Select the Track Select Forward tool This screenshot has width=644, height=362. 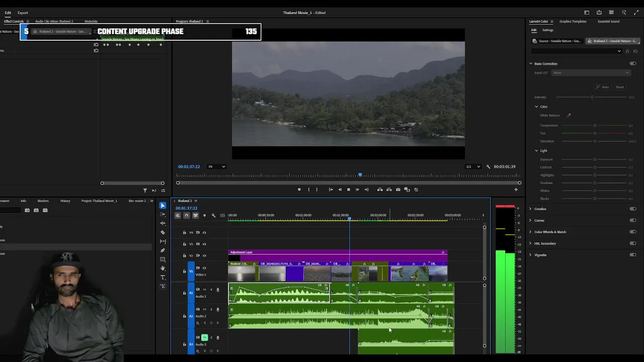pyautogui.click(x=163, y=214)
